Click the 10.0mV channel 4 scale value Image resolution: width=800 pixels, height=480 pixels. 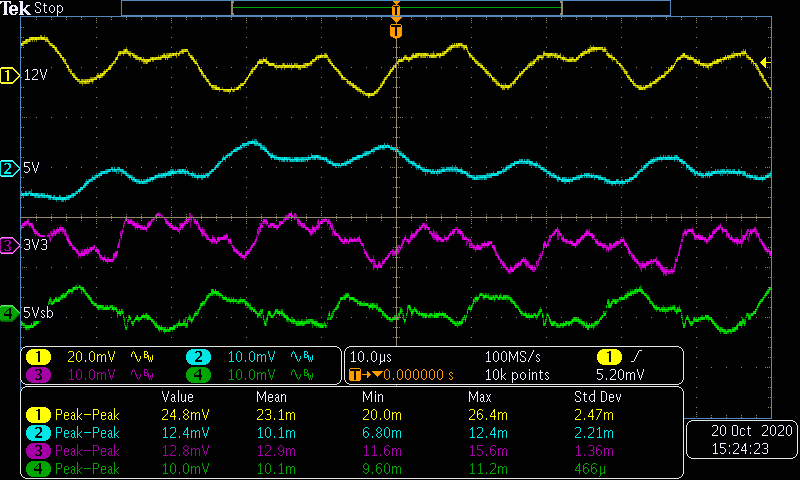(x=252, y=375)
